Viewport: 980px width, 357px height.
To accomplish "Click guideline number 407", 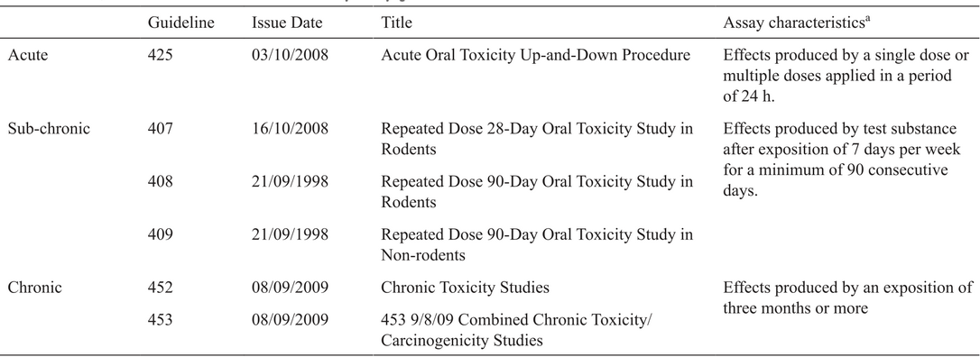I will [x=160, y=129].
